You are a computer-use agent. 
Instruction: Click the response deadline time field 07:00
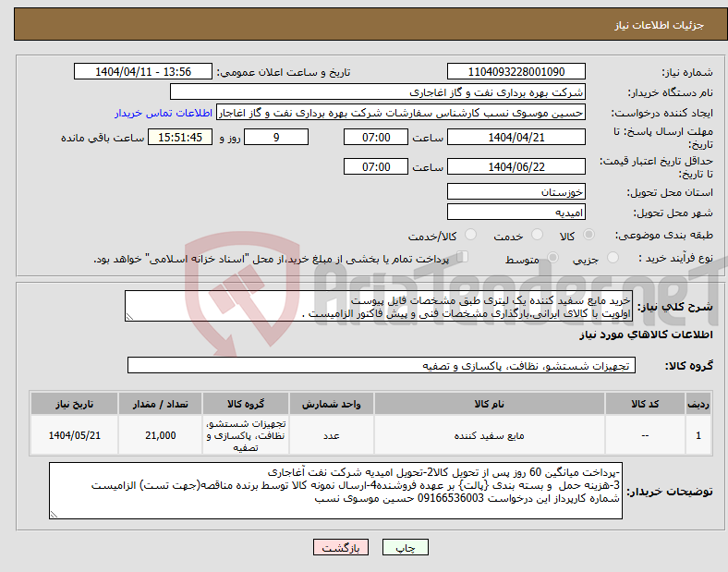376,137
